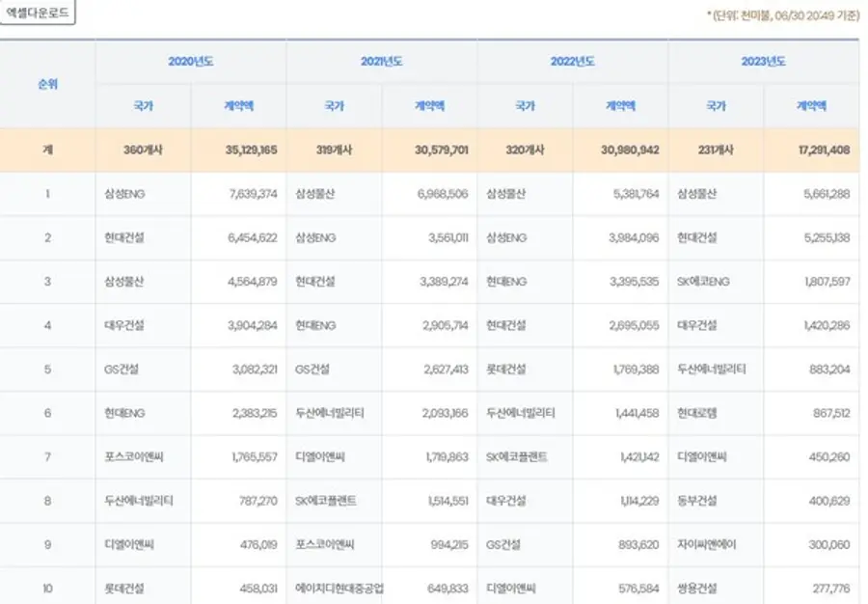This screenshot has height=604, width=868.
Task: Open 삼성ENG from the 2020 ranking
Action: pyautogui.click(x=127, y=196)
